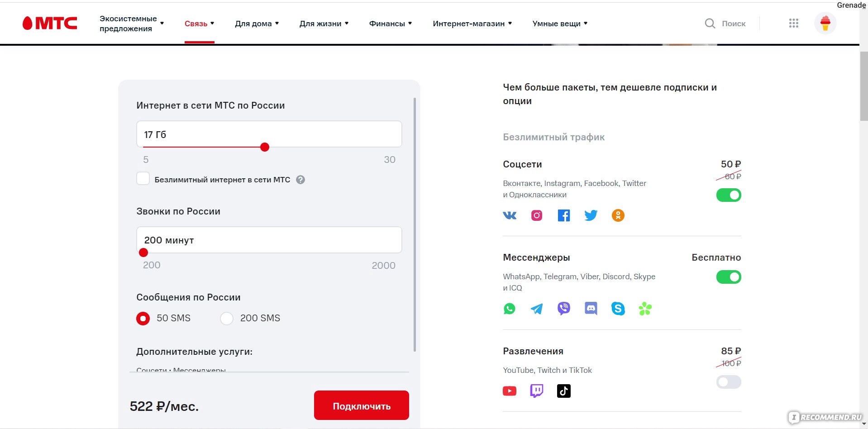This screenshot has height=429, width=868.
Task: Expand the Связь menu
Action: pyautogui.click(x=199, y=24)
